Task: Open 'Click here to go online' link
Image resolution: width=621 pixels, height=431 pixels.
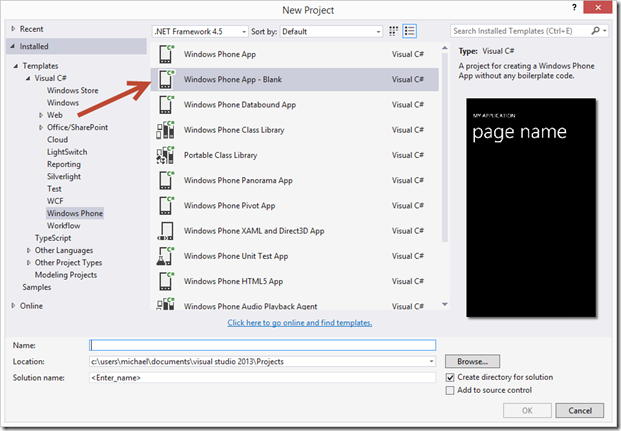Action: [299, 322]
